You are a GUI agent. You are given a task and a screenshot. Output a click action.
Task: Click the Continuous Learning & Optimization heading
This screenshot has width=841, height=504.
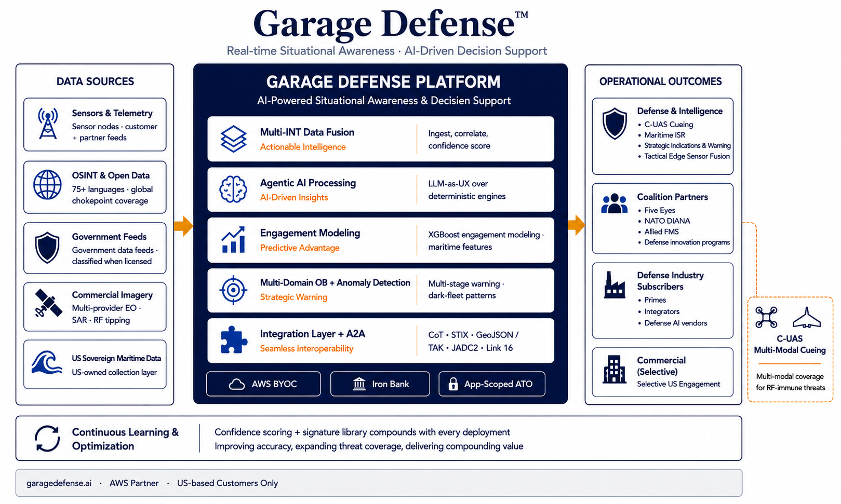pyautogui.click(x=125, y=439)
